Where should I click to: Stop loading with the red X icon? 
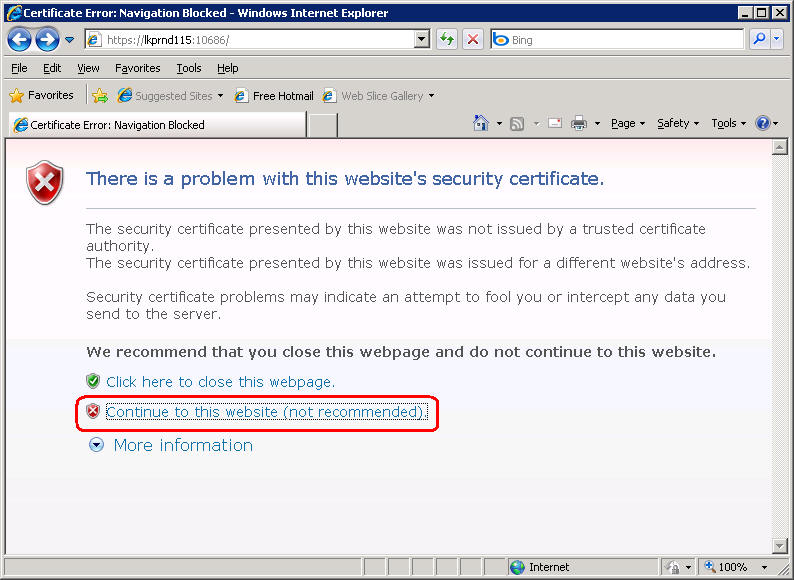point(472,40)
